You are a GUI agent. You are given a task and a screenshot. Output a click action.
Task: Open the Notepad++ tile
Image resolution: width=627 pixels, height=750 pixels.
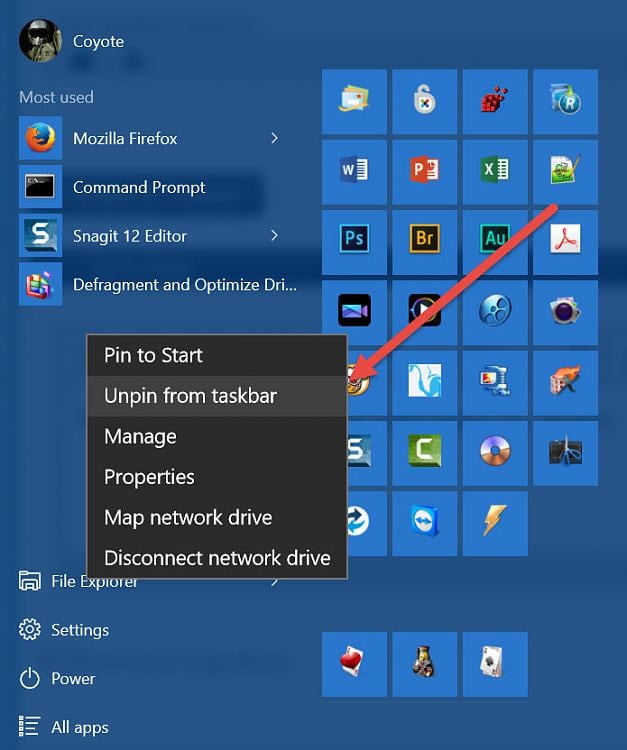565,172
